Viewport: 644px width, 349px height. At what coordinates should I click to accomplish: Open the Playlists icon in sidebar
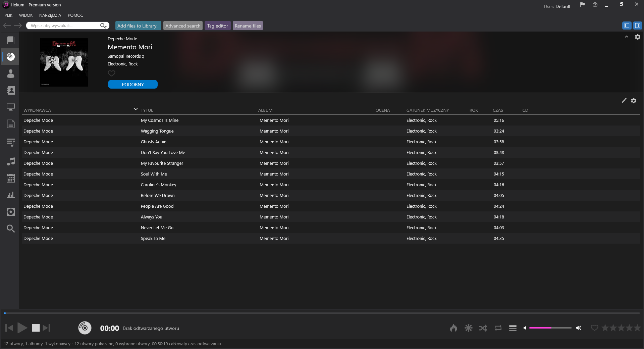point(11,142)
